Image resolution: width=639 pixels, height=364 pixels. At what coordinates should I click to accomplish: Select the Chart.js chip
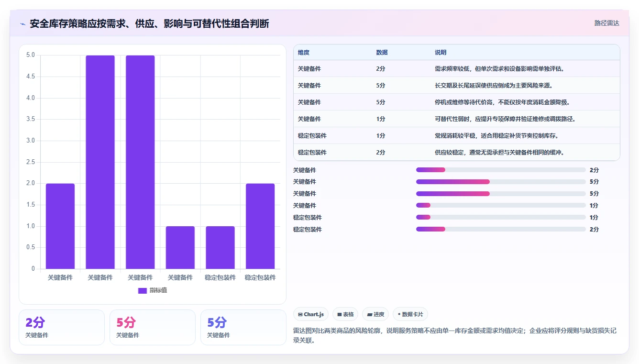click(310, 314)
